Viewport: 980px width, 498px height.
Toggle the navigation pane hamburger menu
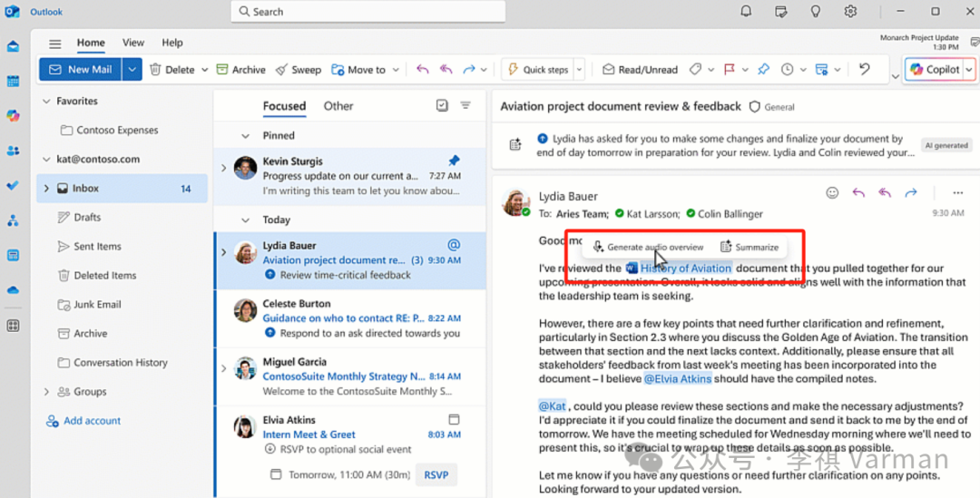click(55, 44)
